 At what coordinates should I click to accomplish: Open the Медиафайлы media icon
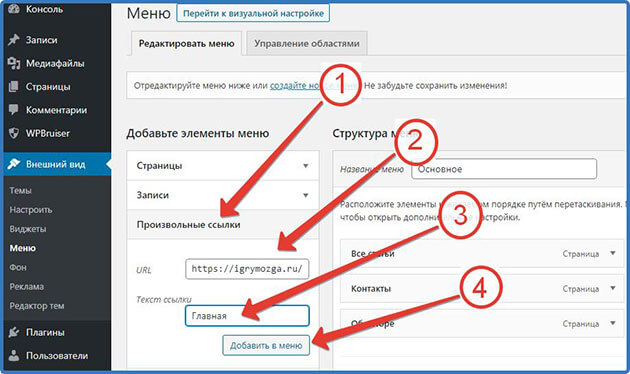tap(14, 63)
